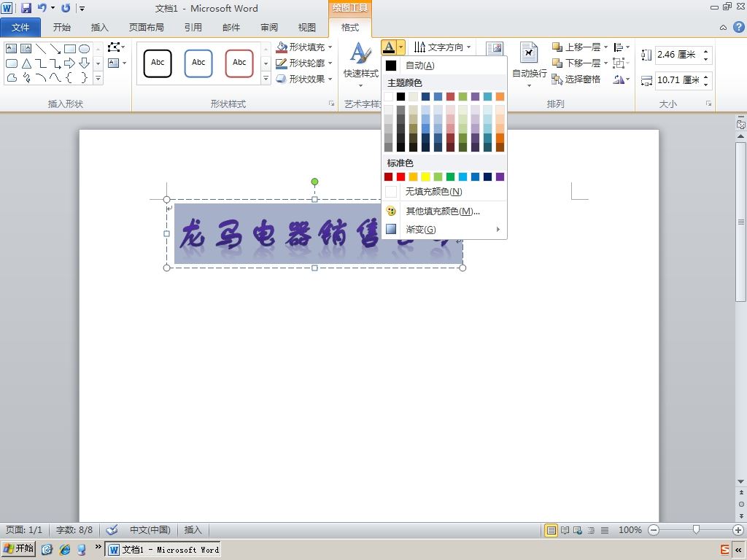This screenshot has width=747, height=560.
Task: Choose the rectangle shape
Action: pyautogui.click(x=70, y=49)
